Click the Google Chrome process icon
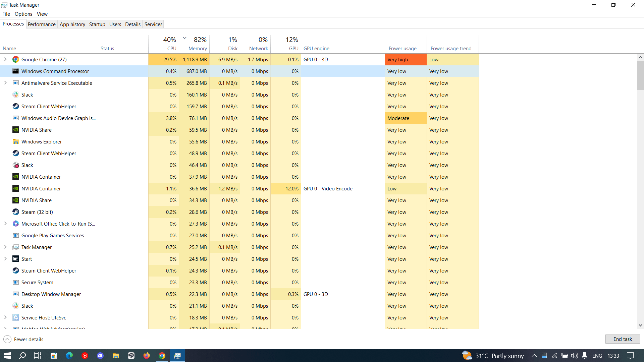Image resolution: width=644 pixels, height=362 pixels. [x=15, y=60]
